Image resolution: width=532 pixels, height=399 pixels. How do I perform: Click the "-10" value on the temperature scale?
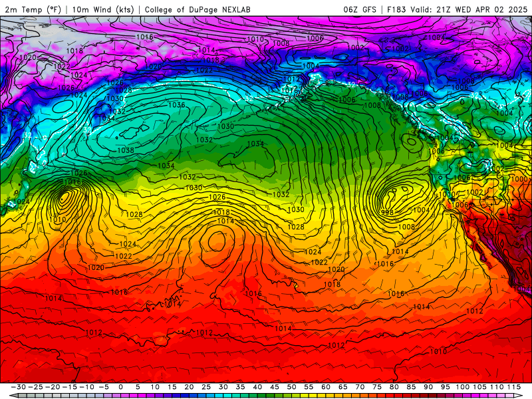[x=86, y=387]
